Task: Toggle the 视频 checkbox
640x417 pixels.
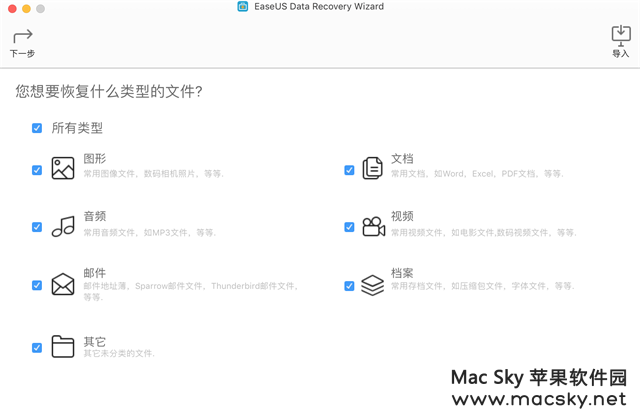Action: click(x=349, y=227)
